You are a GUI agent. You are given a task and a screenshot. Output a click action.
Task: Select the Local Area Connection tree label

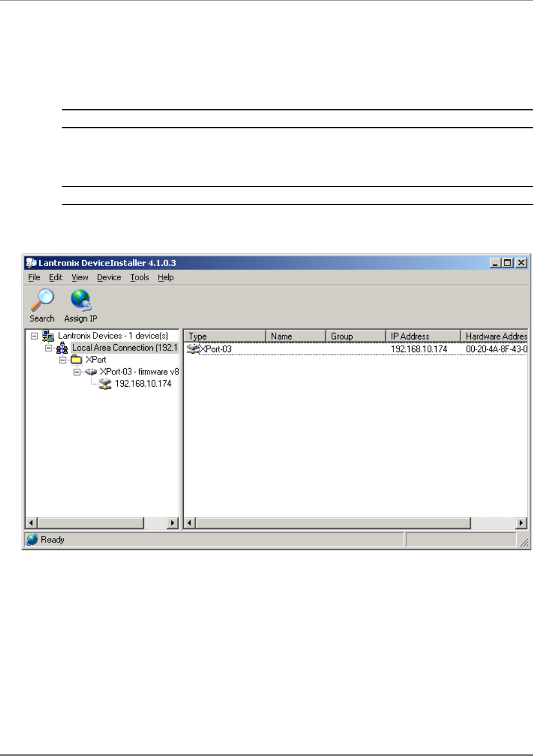tap(124, 347)
